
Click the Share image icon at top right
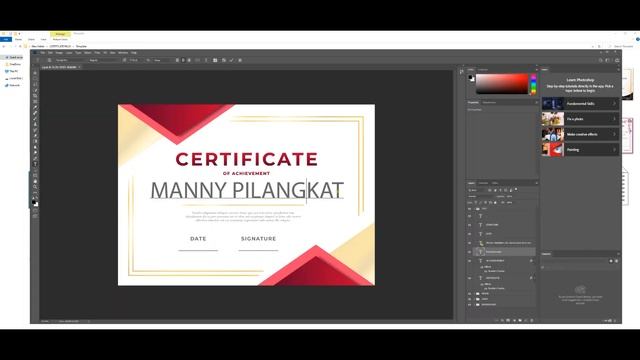(617, 60)
